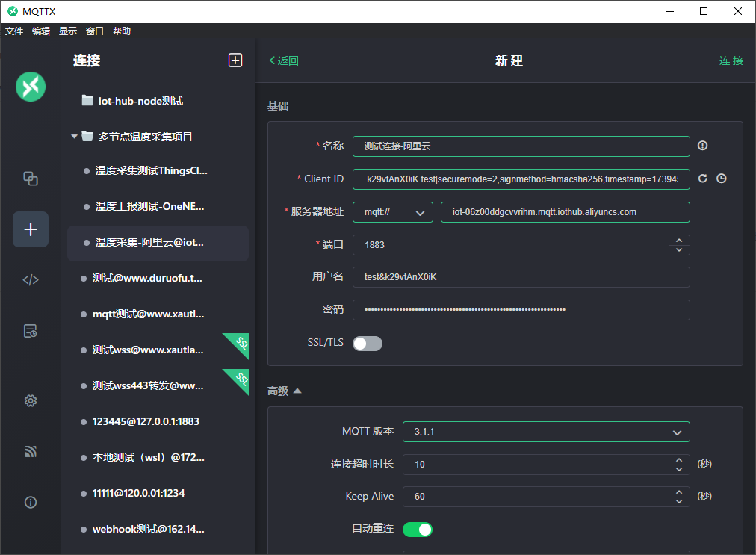Image resolution: width=756 pixels, height=555 pixels.
Task: Click the green 连接 button at top right
Action: [731, 61]
